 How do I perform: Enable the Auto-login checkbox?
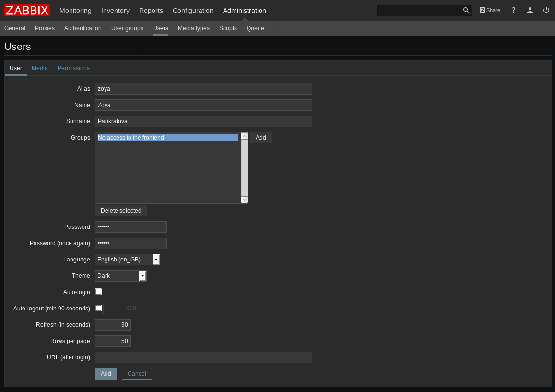(x=98, y=292)
